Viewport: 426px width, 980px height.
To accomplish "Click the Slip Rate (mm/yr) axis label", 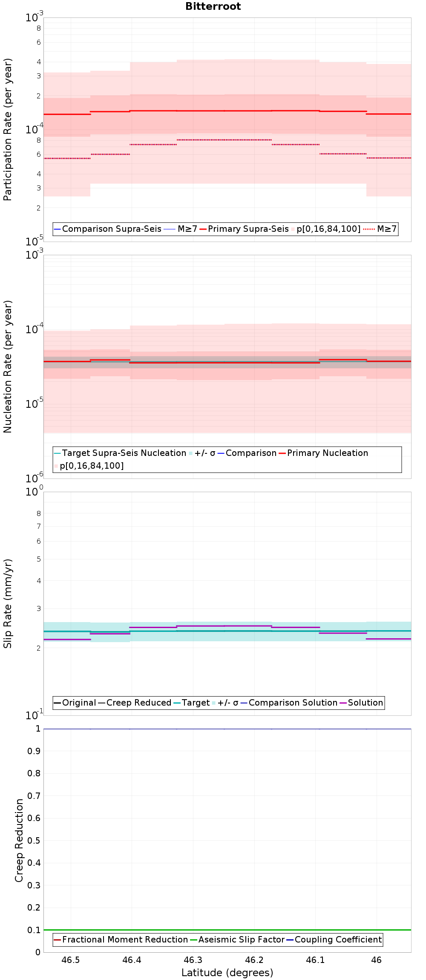I will tap(8, 604).
